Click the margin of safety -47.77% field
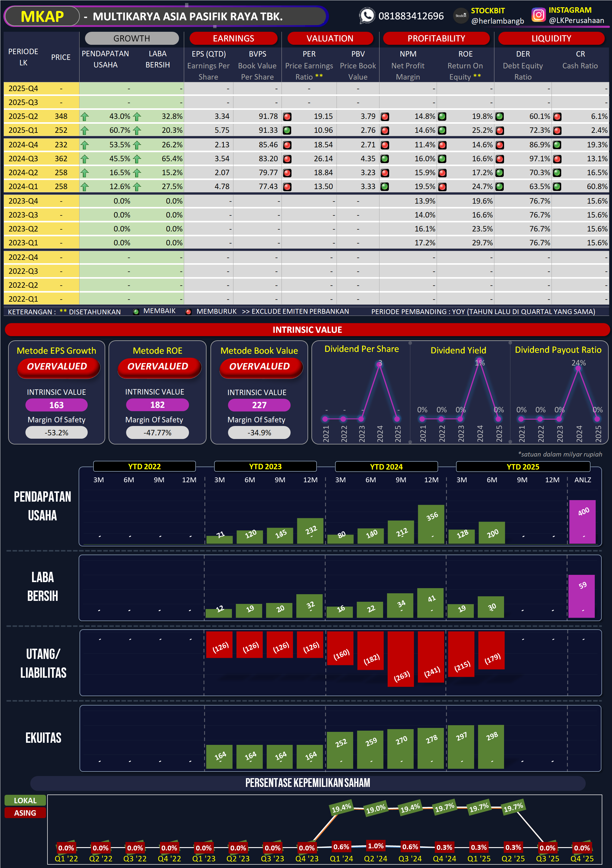 pos(157,433)
